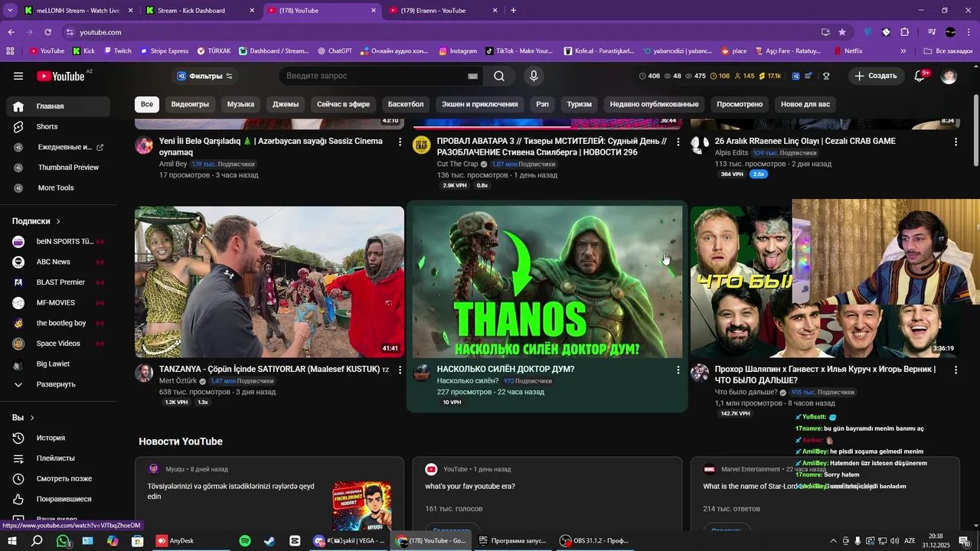Start voice search with microphone icon
The image size is (980, 551).
pyautogui.click(x=534, y=76)
